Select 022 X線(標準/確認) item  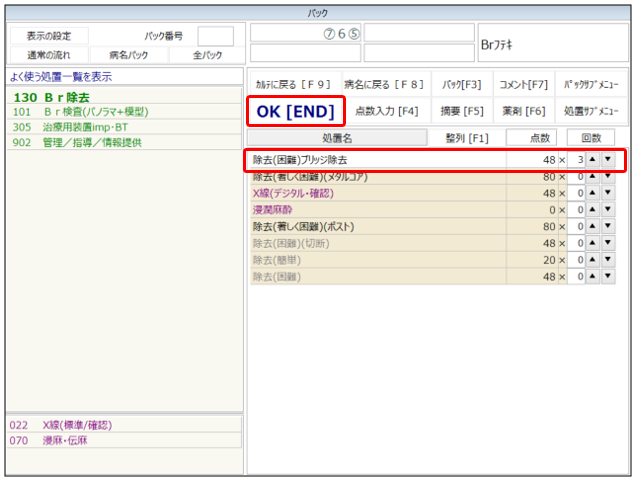[75, 425]
